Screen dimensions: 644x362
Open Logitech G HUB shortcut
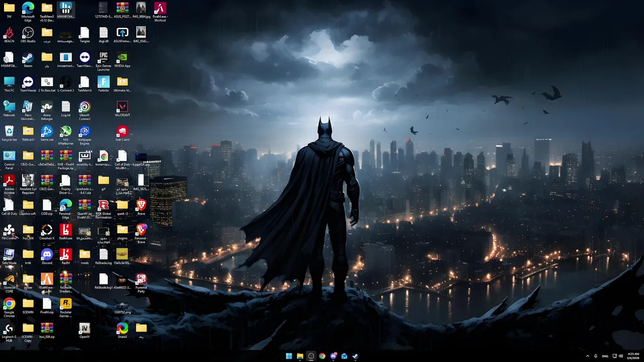[9, 333]
